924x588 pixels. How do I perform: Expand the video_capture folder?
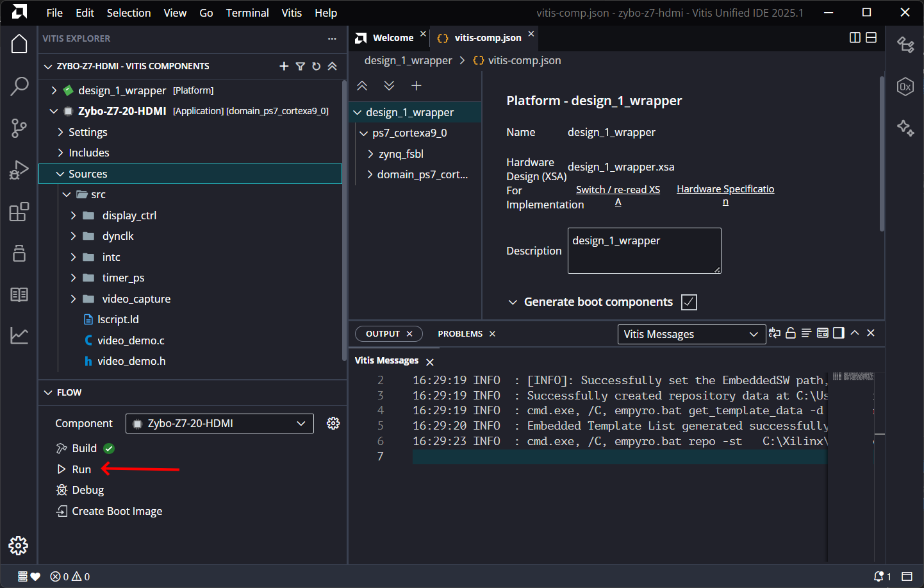point(73,299)
